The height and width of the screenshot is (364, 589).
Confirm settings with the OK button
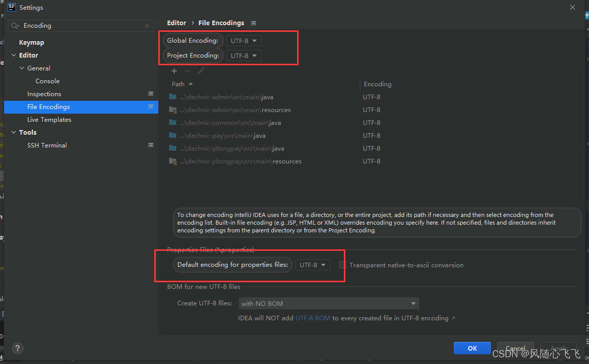(472, 348)
